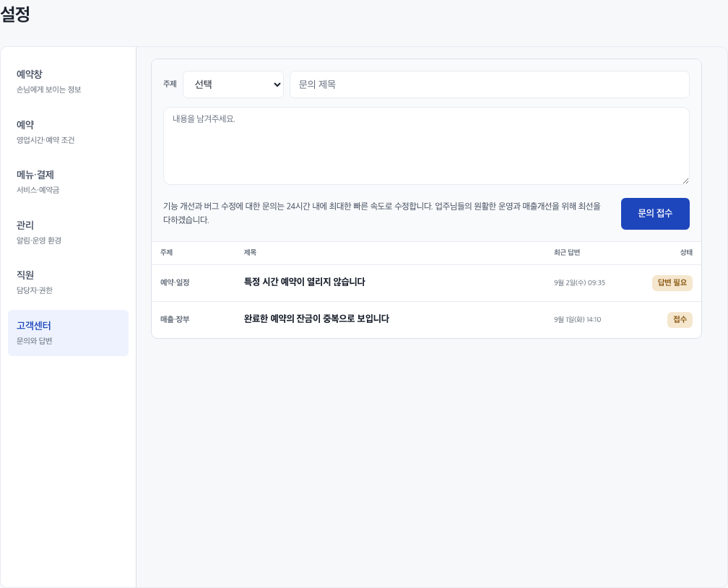The height and width of the screenshot is (588, 728).
Task: Open the 주제 선택 dropdown
Action: click(x=233, y=85)
